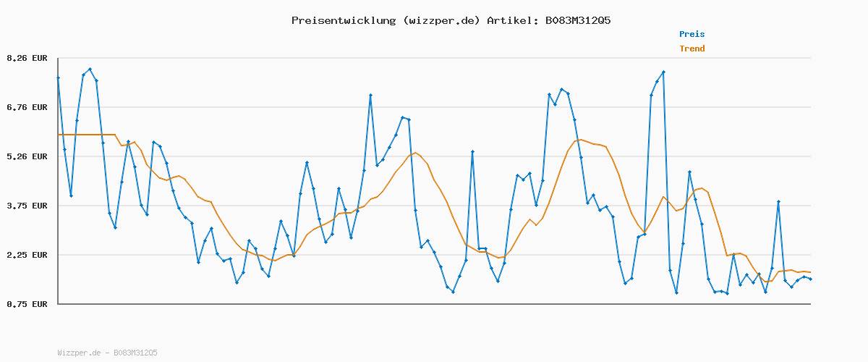Viewport: 868px width, 362px height.
Task: Click the last blue data point at right edge
Action: pyautogui.click(x=810, y=279)
